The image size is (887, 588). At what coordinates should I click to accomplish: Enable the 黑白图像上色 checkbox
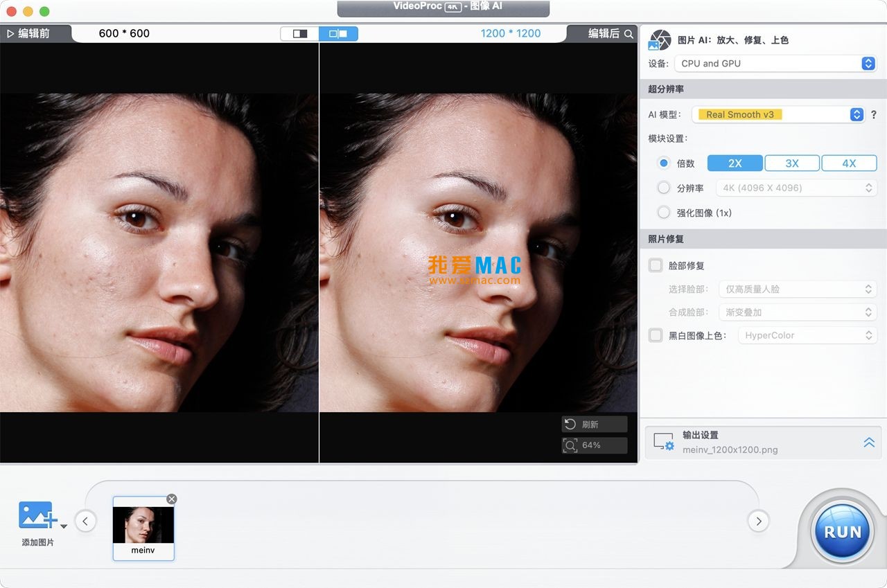[655, 335]
